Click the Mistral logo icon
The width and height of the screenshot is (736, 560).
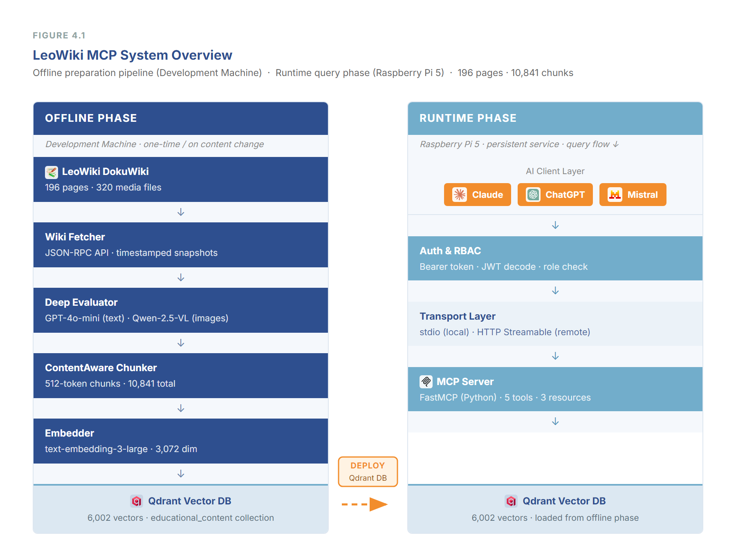(x=615, y=195)
